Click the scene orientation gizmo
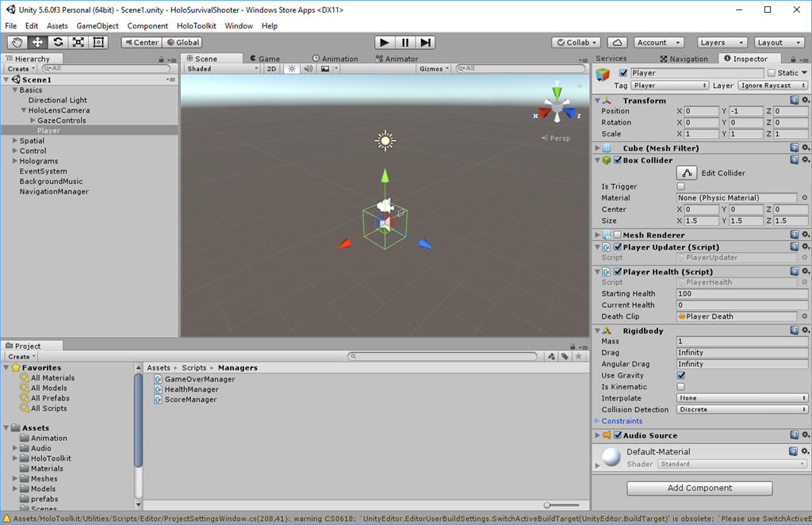Image resolution: width=812 pixels, height=525 pixels. pos(557,106)
